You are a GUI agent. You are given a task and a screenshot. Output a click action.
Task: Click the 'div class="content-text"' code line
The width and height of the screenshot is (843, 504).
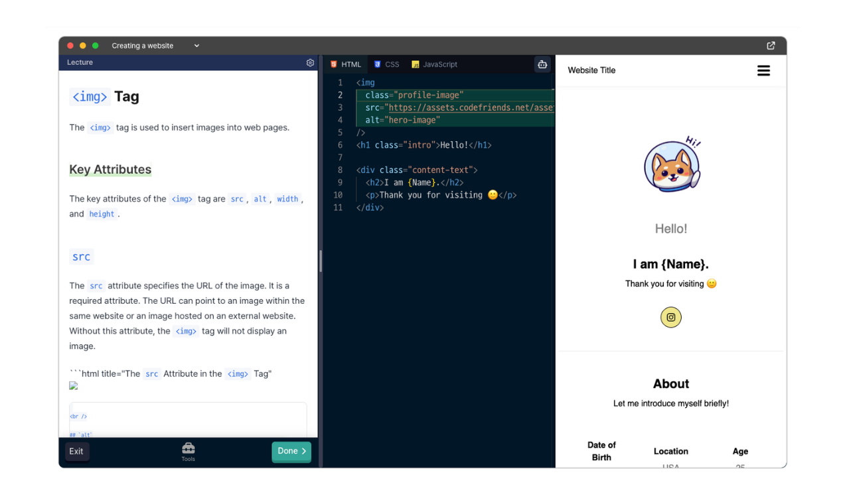pos(416,170)
